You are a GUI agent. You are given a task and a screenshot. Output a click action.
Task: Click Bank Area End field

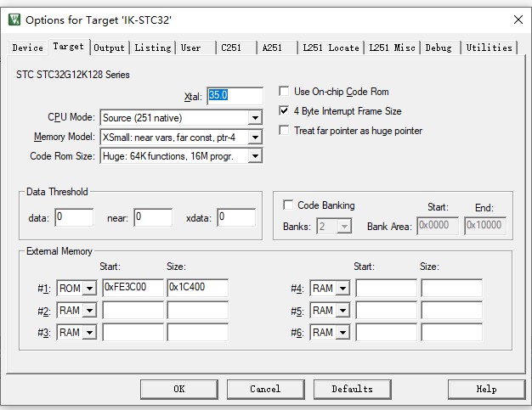485,226
